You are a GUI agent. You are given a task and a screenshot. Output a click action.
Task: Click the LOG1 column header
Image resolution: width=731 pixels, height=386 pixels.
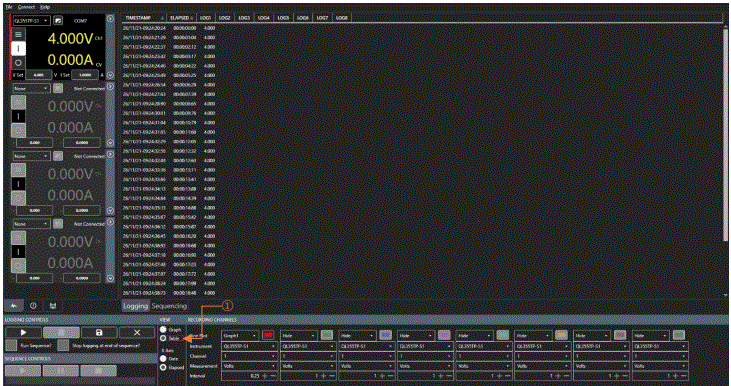click(x=205, y=18)
